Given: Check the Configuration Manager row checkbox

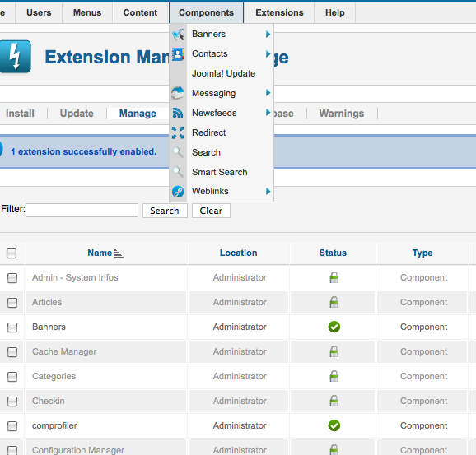Looking at the screenshot, I should [12, 450].
